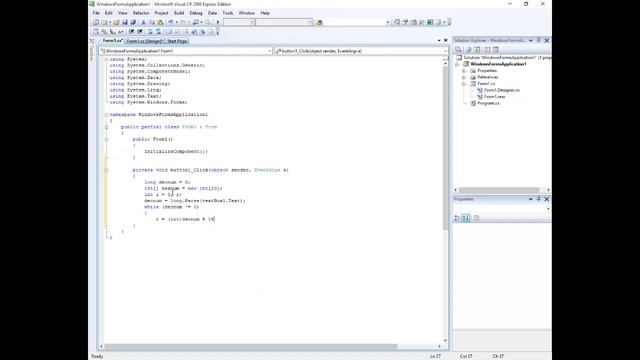Click the Properties object selector combo box
Viewport: 640px width, 360px height.
click(502, 209)
